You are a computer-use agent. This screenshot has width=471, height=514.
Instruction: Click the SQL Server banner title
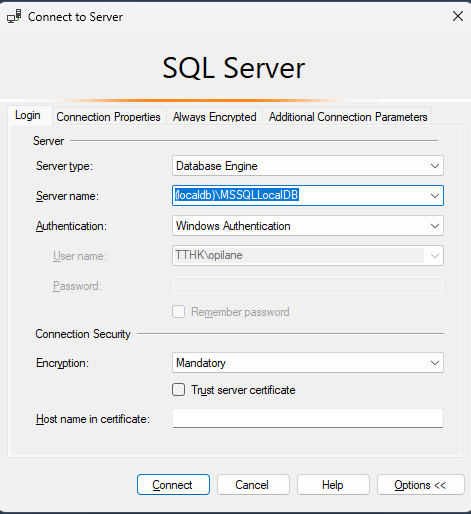tap(234, 68)
